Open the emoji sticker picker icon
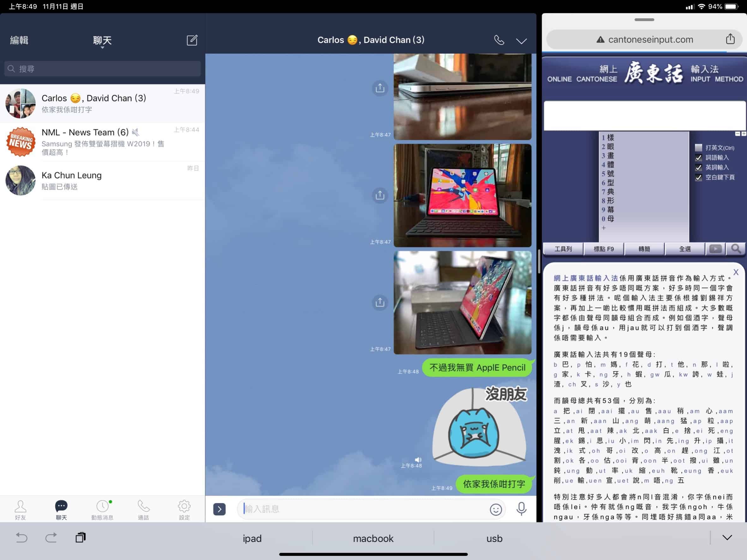Image resolution: width=747 pixels, height=560 pixels. pos(495,509)
